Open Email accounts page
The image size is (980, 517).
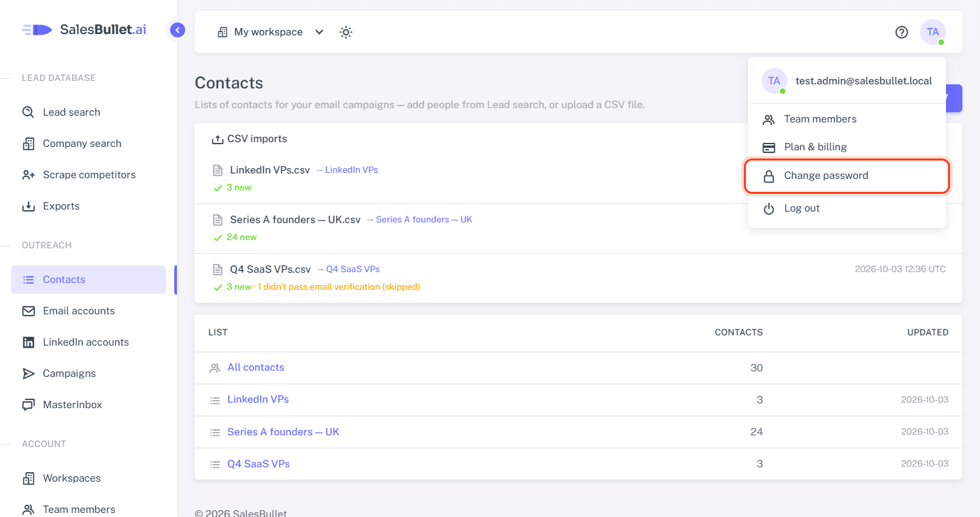88,311
